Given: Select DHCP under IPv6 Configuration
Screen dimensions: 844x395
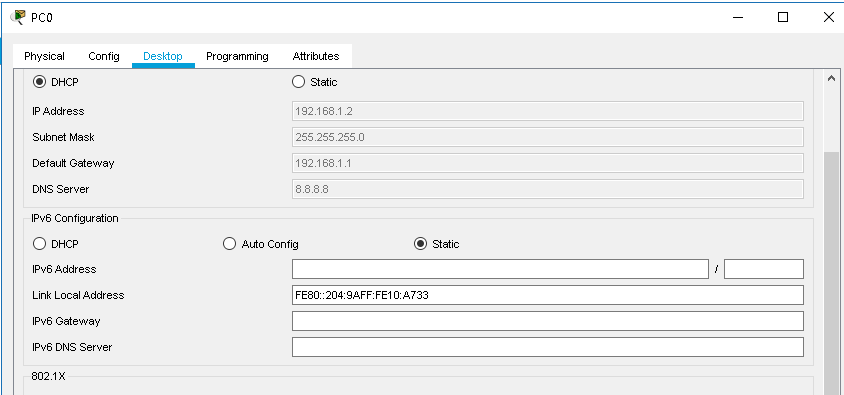Looking at the screenshot, I should [x=39, y=244].
